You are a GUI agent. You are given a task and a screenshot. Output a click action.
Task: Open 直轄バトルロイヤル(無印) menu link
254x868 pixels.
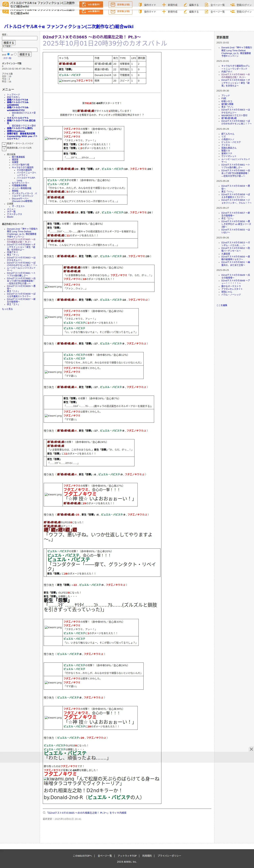(x=20, y=128)
